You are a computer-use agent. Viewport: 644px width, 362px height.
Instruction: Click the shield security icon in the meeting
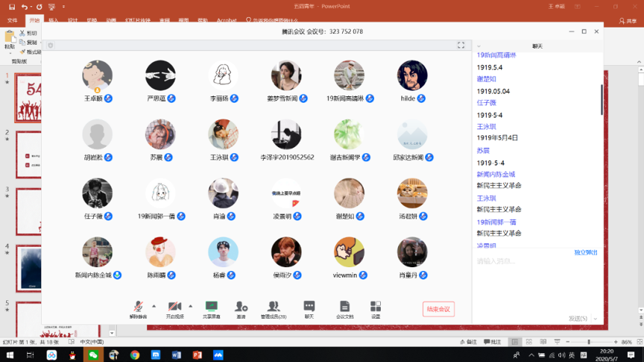click(51, 46)
